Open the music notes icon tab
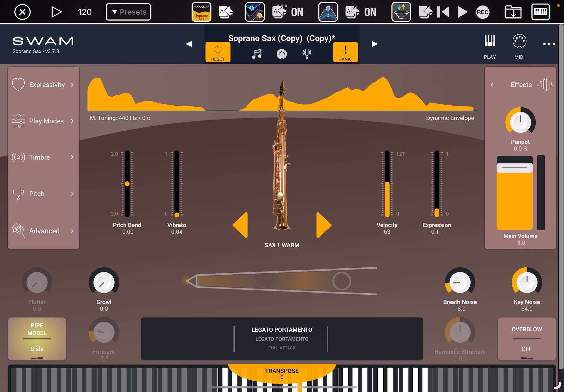This screenshot has width=564, height=392. [257, 54]
